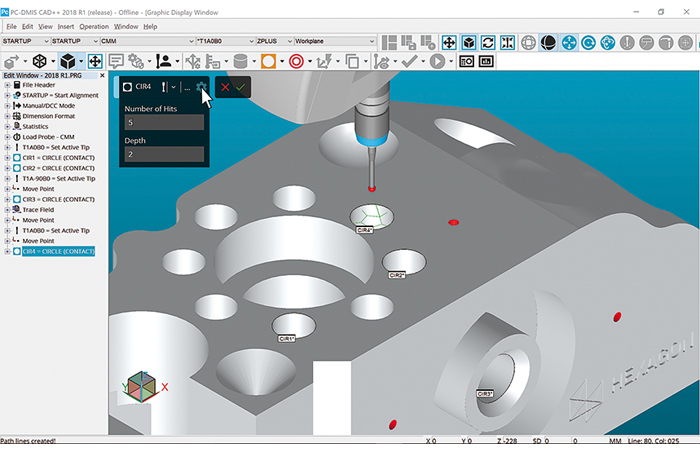This screenshot has height=450, width=700.
Task: Click the alignment axes icon
Action: [324, 61]
